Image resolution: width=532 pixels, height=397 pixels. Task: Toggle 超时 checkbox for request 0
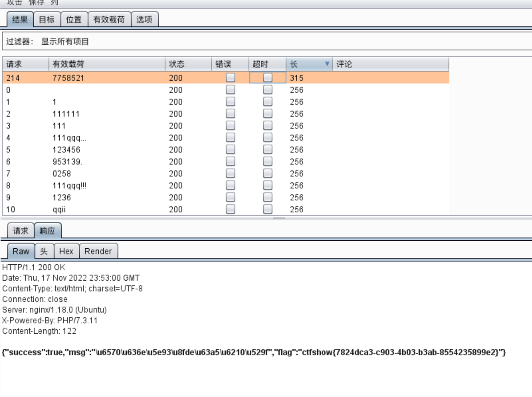click(268, 90)
